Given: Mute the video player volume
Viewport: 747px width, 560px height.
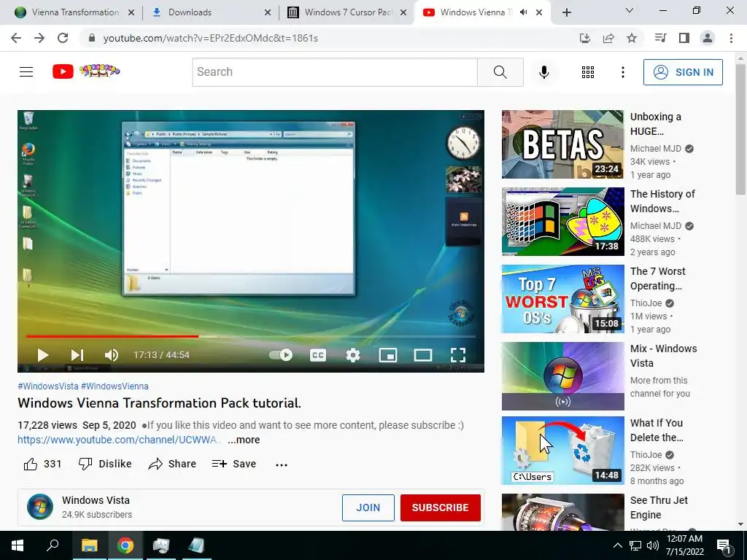Looking at the screenshot, I should 112,355.
